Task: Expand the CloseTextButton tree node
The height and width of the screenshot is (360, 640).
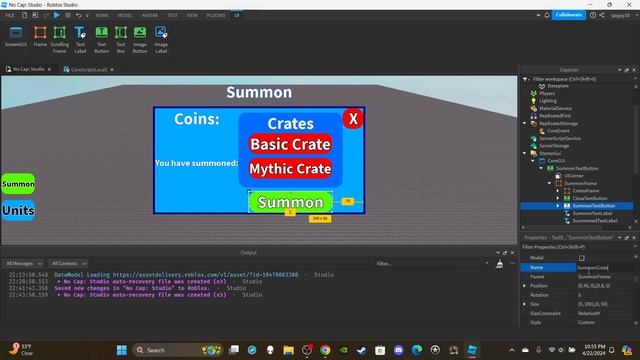Action: click(x=558, y=198)
